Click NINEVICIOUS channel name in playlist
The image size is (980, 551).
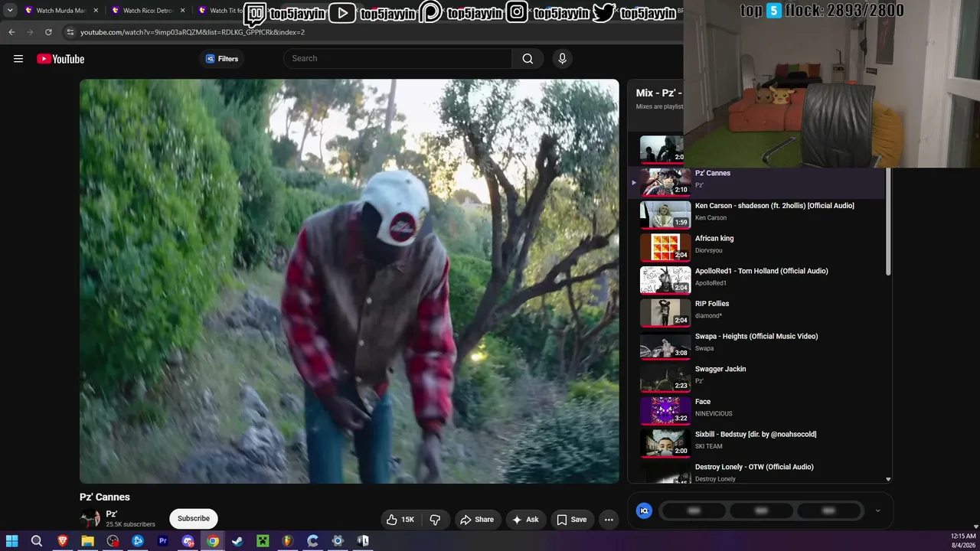tap(714, 414)
